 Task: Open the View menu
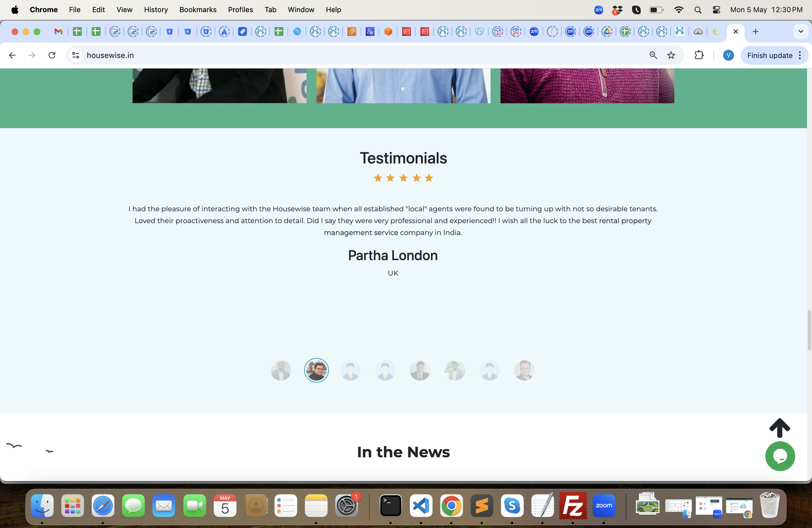(124, 10)
